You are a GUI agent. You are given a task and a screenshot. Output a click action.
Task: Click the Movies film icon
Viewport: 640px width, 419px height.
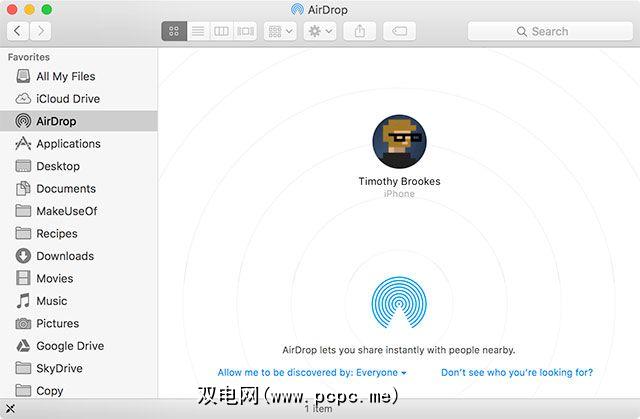pos(23,278)
